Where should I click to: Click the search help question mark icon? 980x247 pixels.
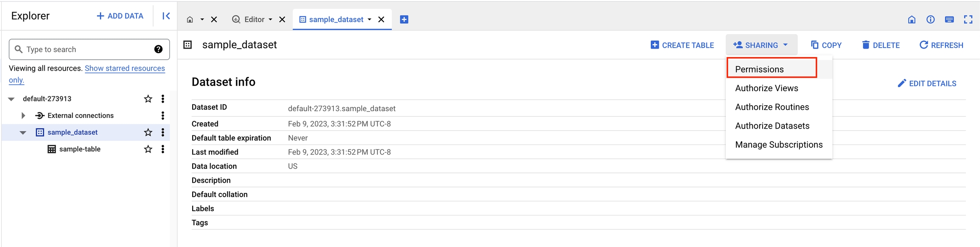158,49
